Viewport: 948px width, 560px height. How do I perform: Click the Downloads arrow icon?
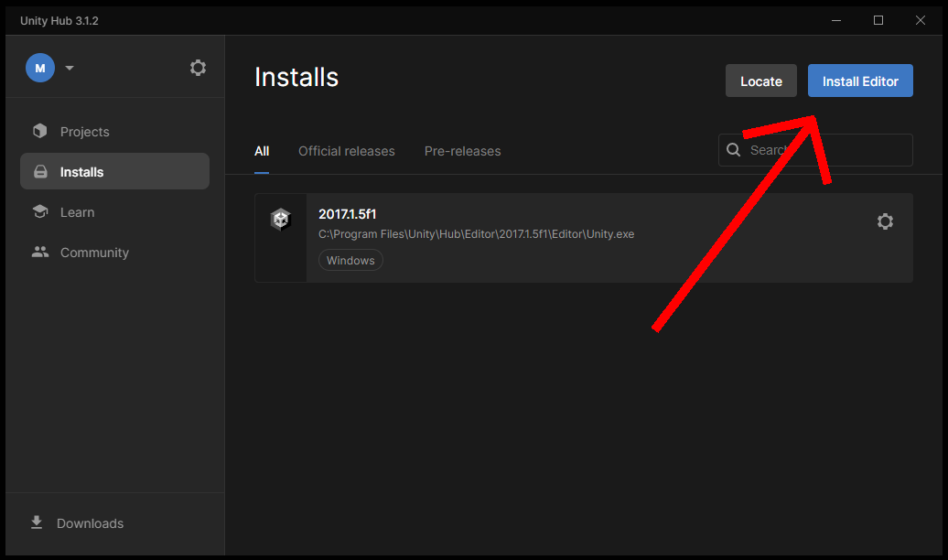tap(37, 522)
